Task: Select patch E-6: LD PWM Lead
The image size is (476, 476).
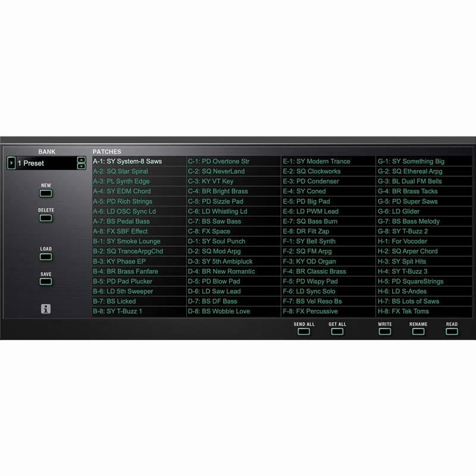Action: 328,211
